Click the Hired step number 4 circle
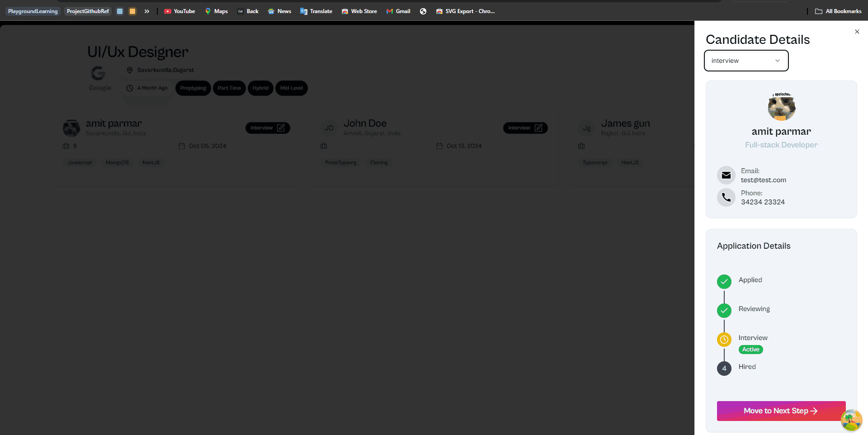The width and height of the screenshot is (868, 435). [x=724, y=369]
